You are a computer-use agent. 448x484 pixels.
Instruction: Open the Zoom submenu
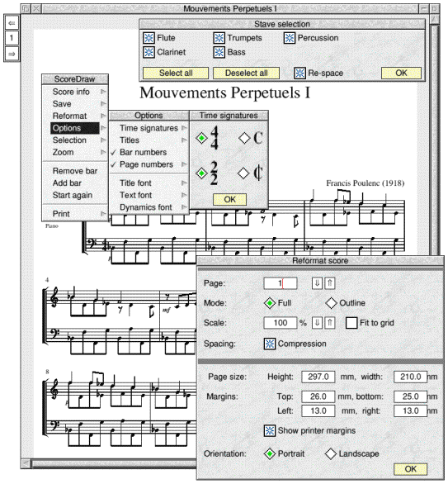(x=75, y=152)
